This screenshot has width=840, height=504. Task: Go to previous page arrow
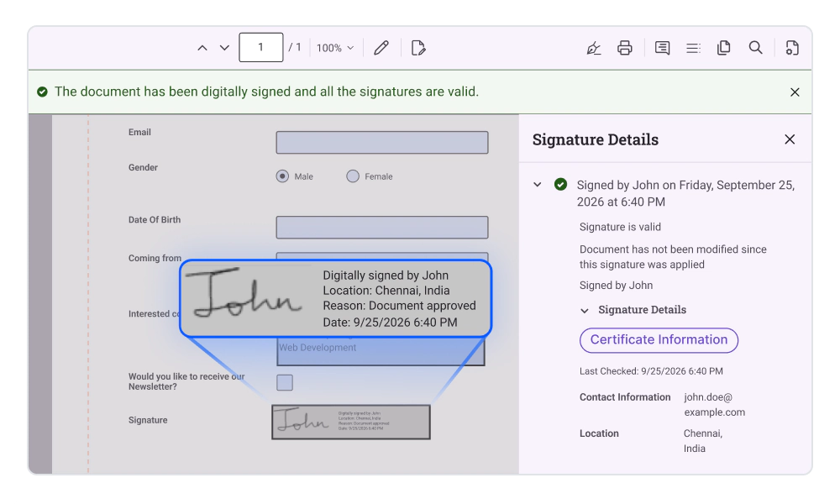[202, 48]
